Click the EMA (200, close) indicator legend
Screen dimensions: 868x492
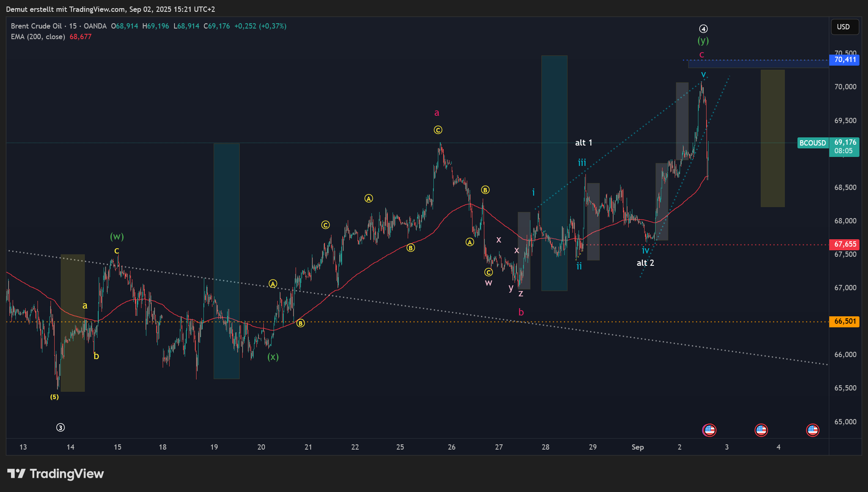click(x=38, y=37)
